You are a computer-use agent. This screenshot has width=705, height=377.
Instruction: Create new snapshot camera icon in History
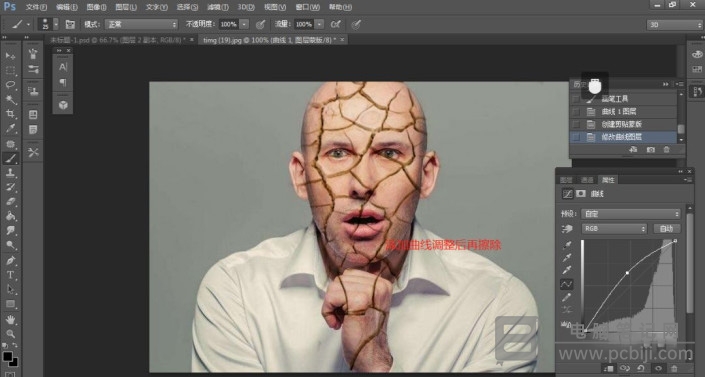650,150
